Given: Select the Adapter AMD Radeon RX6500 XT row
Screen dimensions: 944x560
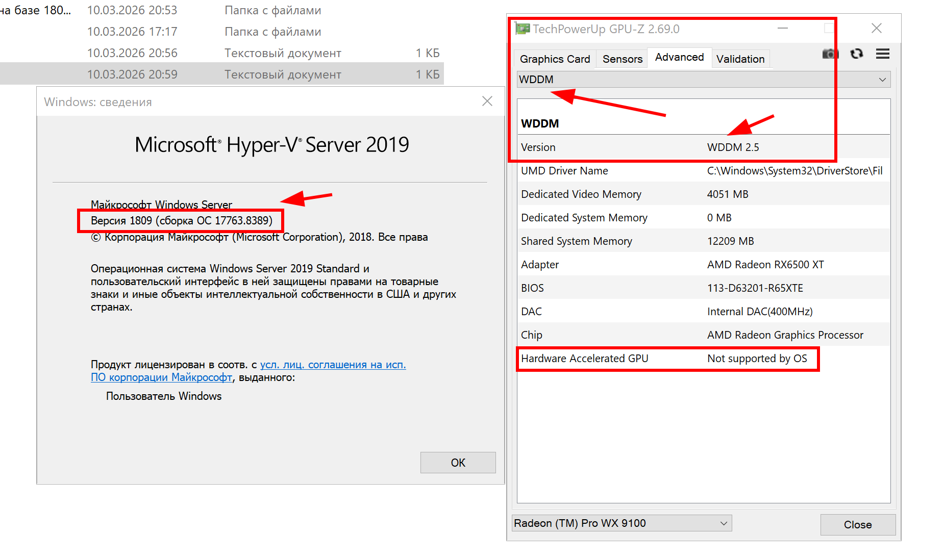Looking at the screenshot, I should point(704,264).
